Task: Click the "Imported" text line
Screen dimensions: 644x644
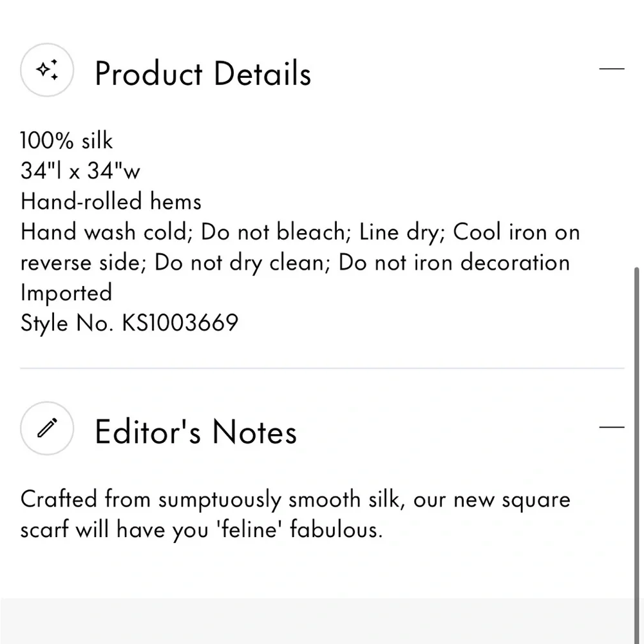Action: tap(66, 293)
